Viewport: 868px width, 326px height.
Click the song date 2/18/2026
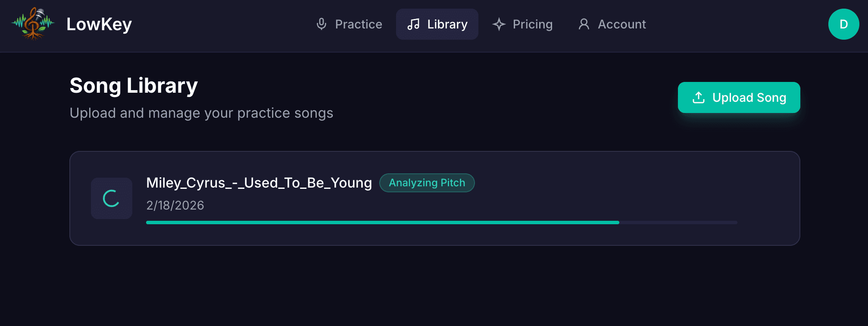click(175, 205)
